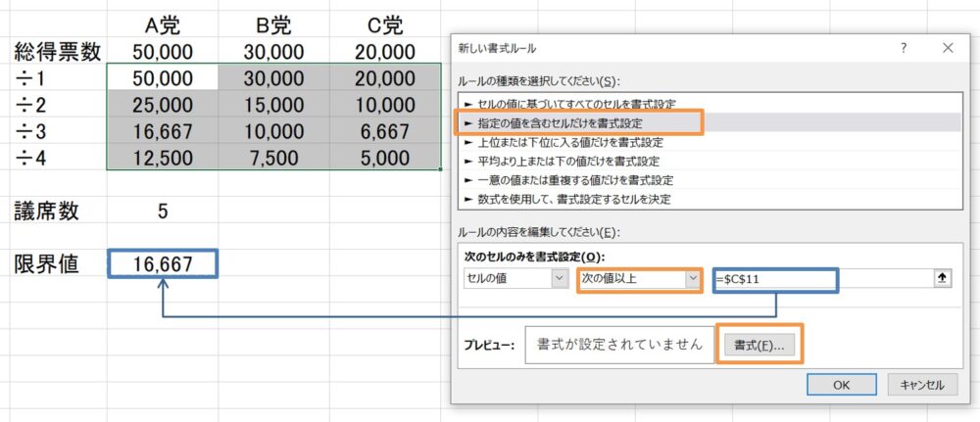Select 50,000 cell in the ÷1 row
This screenshot has height=422, width=980.
(x=163, y=78)
